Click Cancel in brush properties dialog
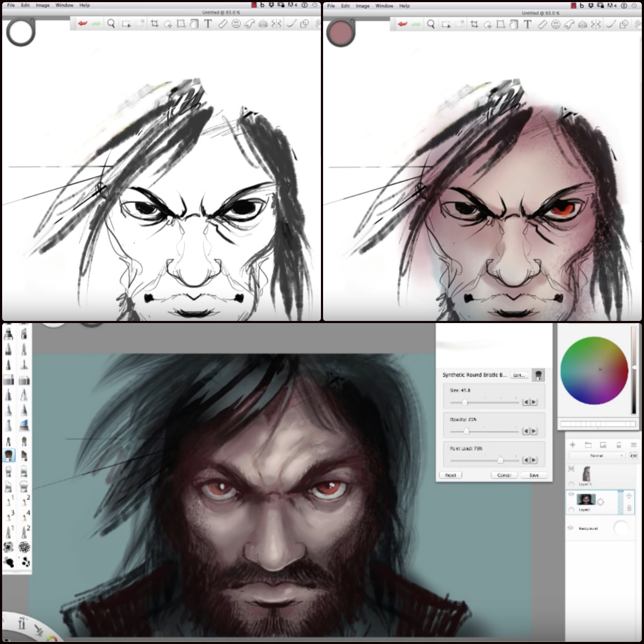 click(503, 475)
